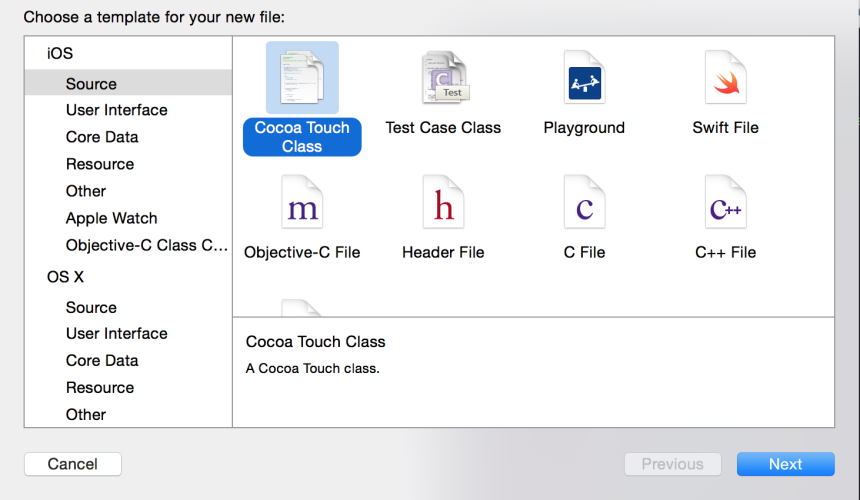Select the Cocoa Touch Class template icon
The image size is (860, 500).
pyautogui.click(x=302, y=77)
